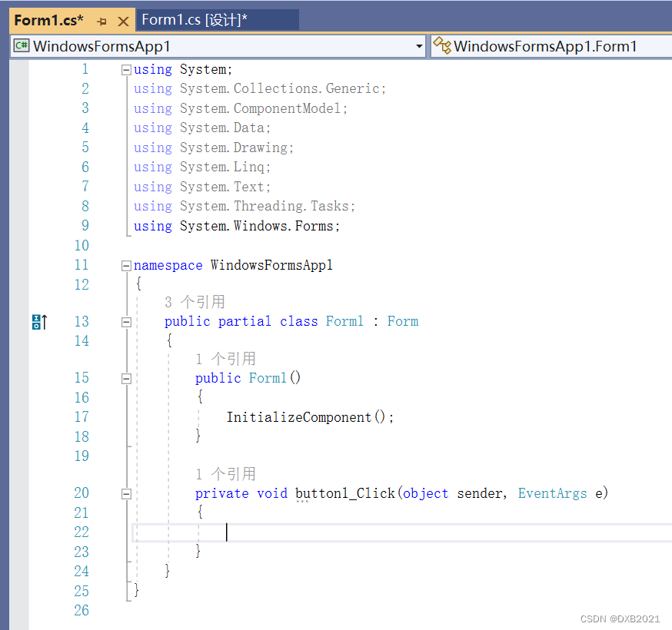Click 'private' keyword on line 20
The image size is (672, 630).
pyautogui.click(x=222, y=493)
